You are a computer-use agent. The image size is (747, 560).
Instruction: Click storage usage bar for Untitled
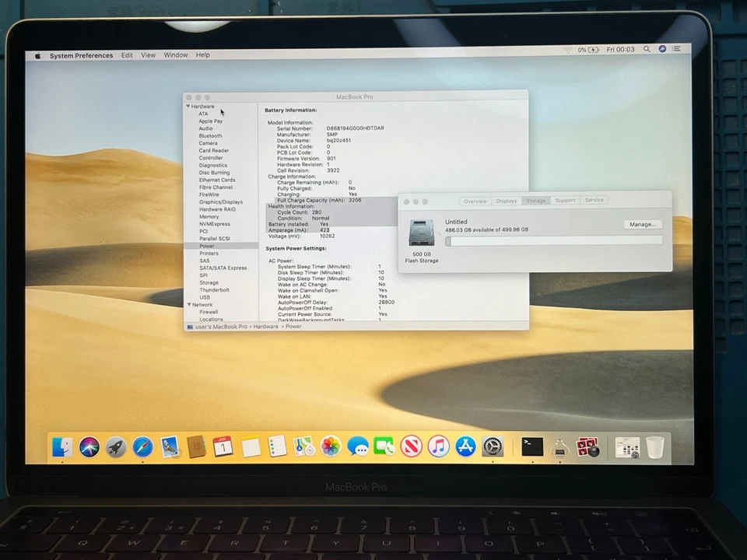point(553,241)
